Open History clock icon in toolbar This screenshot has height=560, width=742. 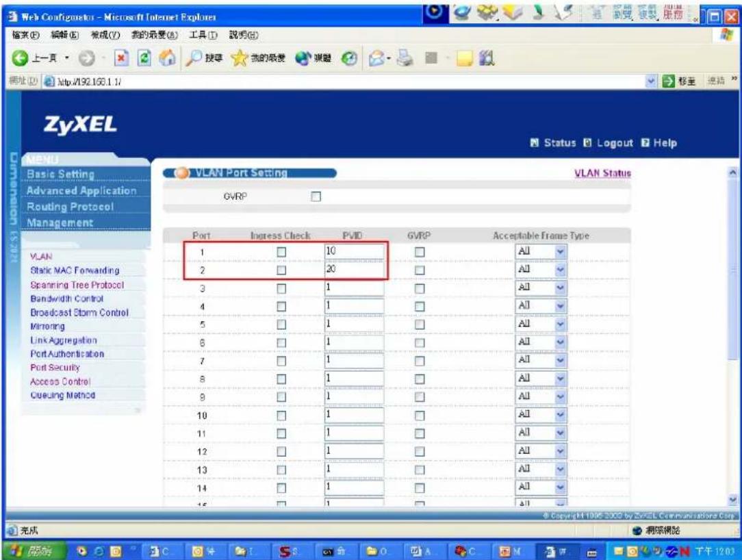[349, 58]
